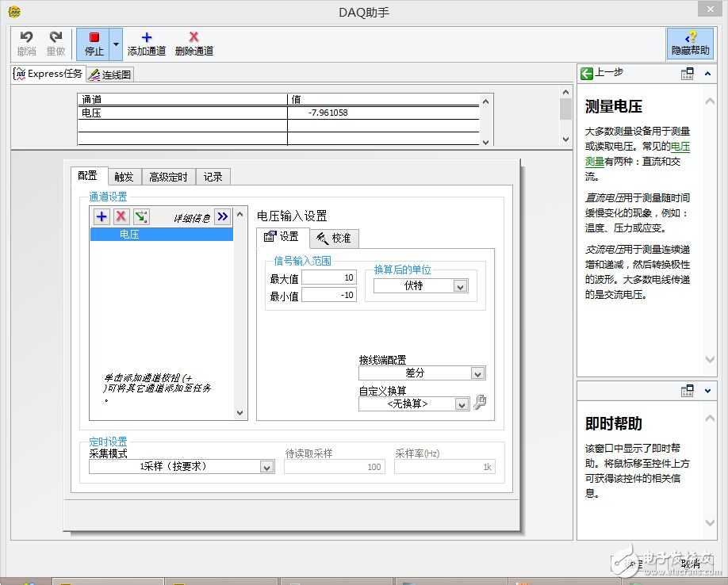Click the 待读取采样 field
Viewport: 728px width, 585px height.
[335, 467]
